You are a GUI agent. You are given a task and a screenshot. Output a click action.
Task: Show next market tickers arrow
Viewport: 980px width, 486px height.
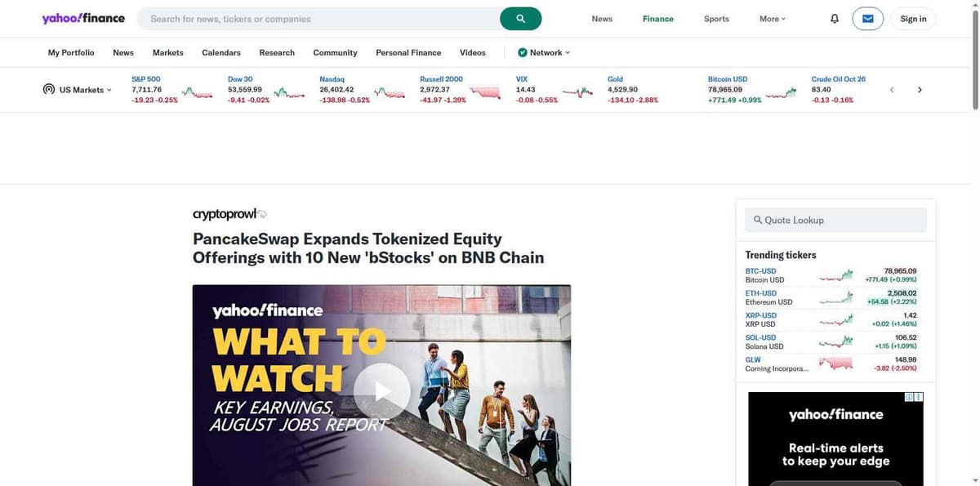920,90
